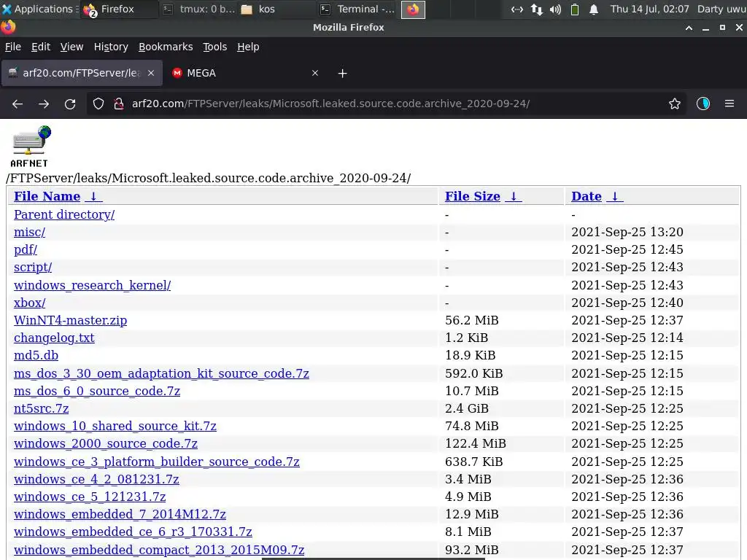
Task: Open the Darty uwu user menu
Action: 721,9
